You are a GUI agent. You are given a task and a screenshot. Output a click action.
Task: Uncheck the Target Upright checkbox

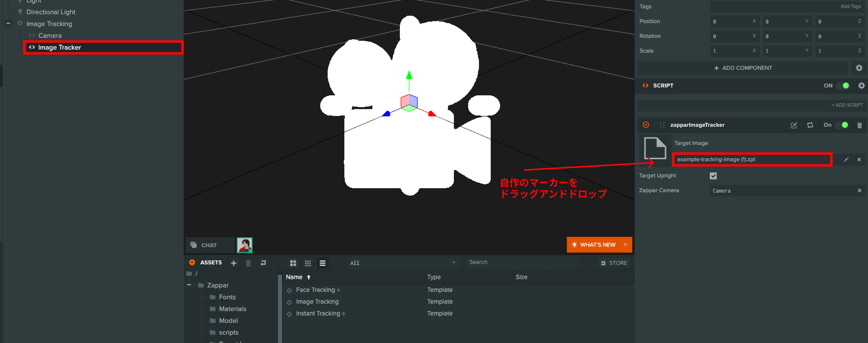[x=713, y=175]
